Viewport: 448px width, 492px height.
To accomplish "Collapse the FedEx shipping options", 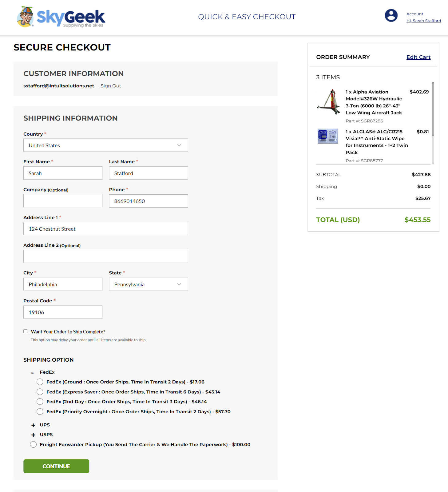I will pyautogui.click(x=33, y=373).
